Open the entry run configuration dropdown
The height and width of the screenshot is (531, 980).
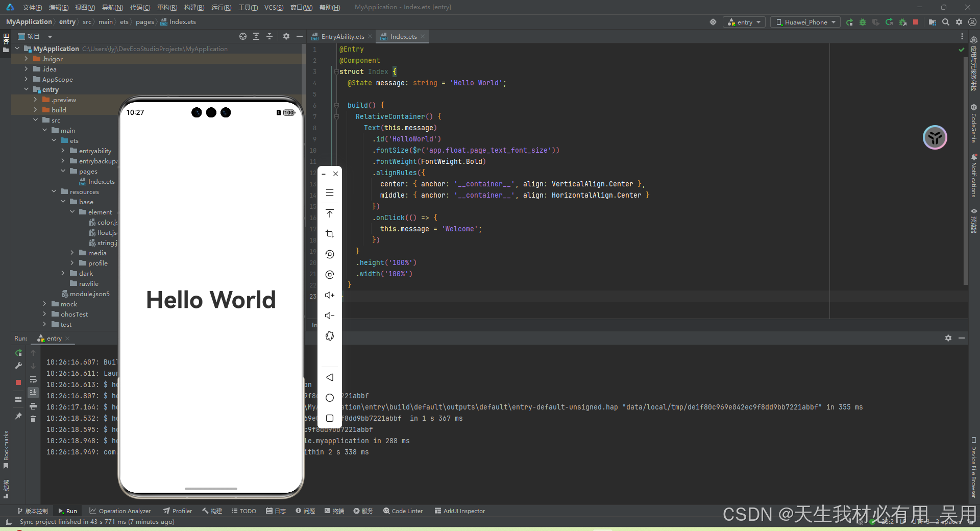click(744, 22)
